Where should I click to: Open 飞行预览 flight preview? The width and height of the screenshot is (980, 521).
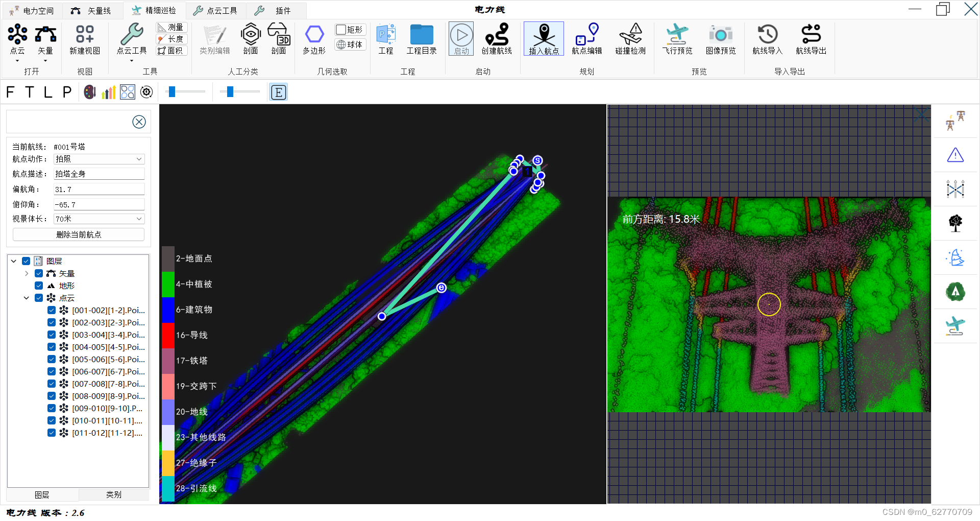(677, 40)
